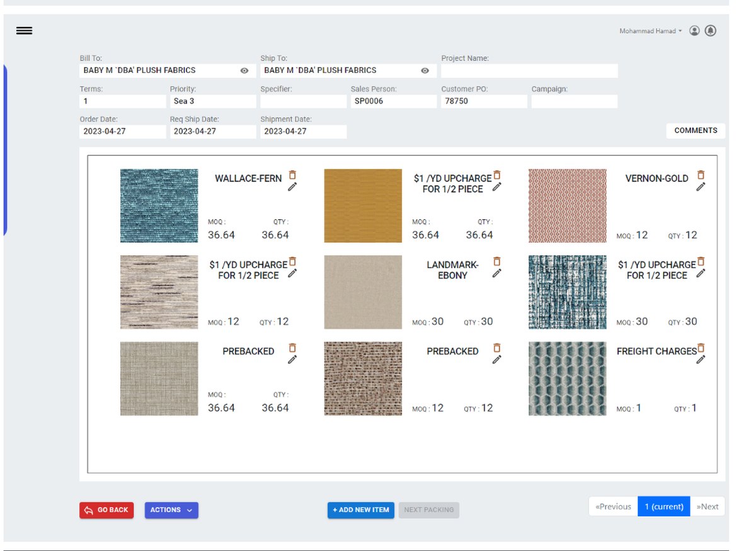Click the Terms field
The image size is (756, 551).
[x=123, y=101]
